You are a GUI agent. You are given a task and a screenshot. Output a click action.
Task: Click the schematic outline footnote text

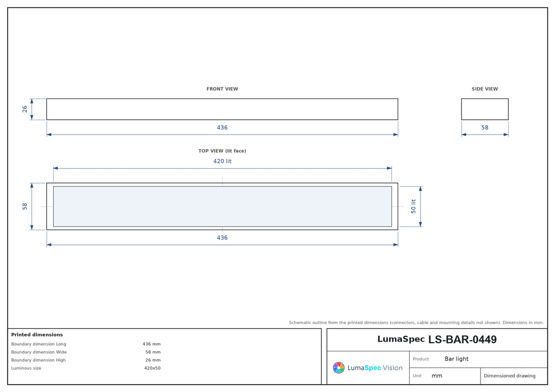pos(416,323)
